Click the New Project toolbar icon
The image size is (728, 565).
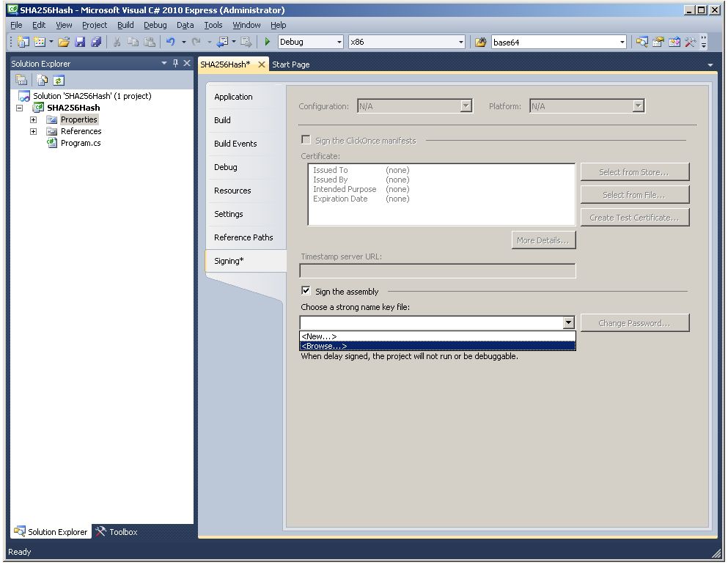click(x=23, y=42)
